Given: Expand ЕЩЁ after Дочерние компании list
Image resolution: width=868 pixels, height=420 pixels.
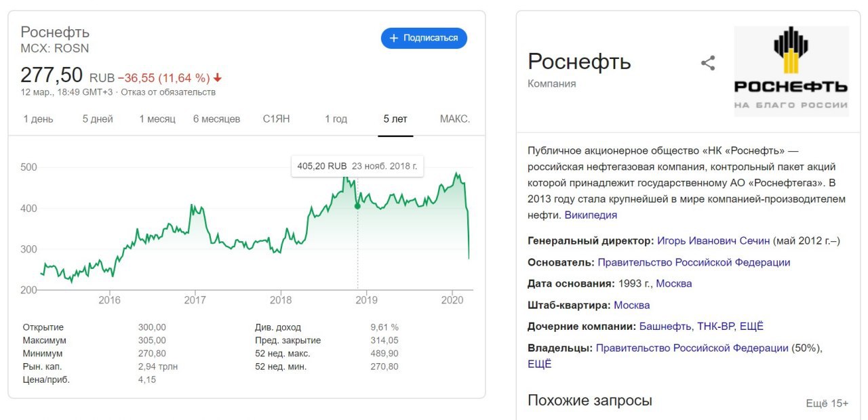Looking at the screenshot, I should 751,327.
